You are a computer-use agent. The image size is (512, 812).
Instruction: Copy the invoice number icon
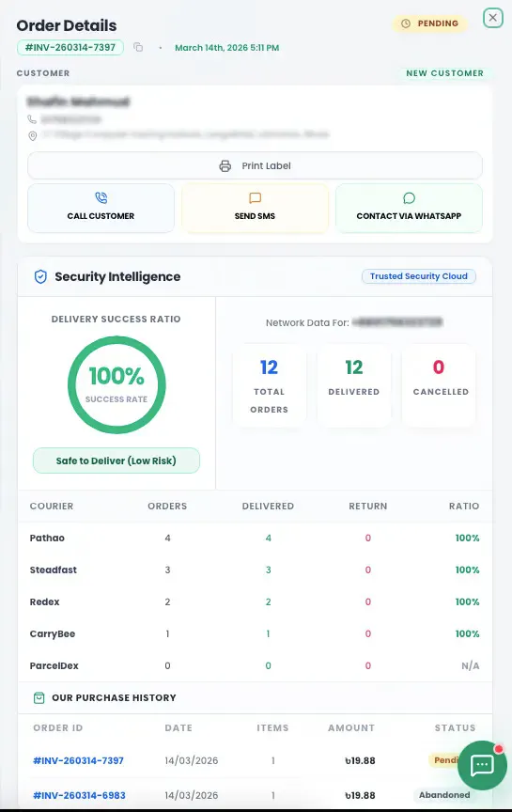tap(138, 47)
